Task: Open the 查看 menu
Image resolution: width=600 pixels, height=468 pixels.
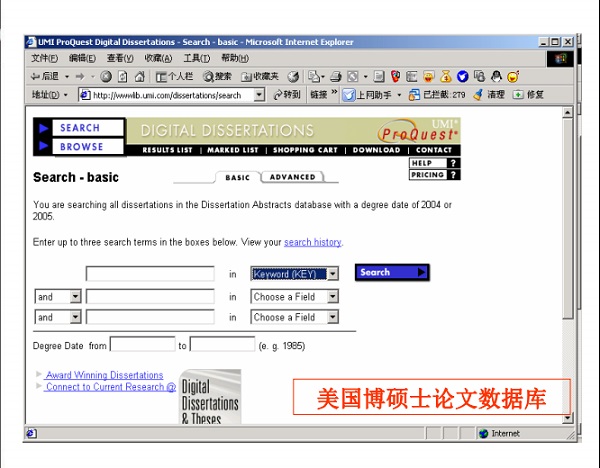Action: click(120, 58)
